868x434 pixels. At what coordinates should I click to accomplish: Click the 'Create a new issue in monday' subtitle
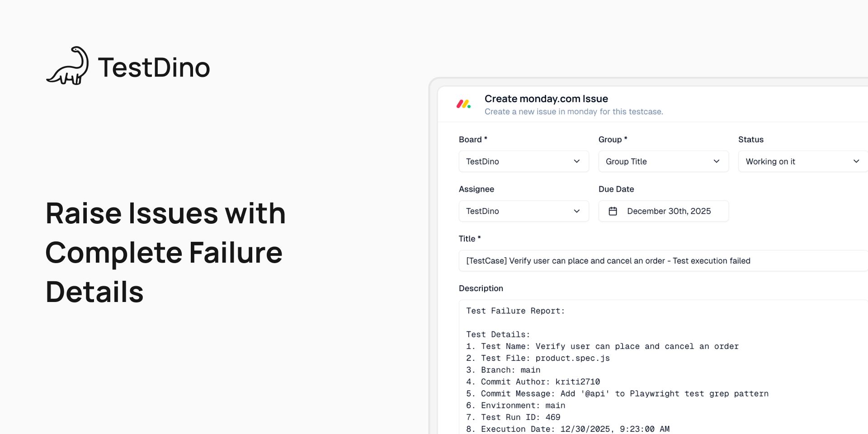point(573,112)
